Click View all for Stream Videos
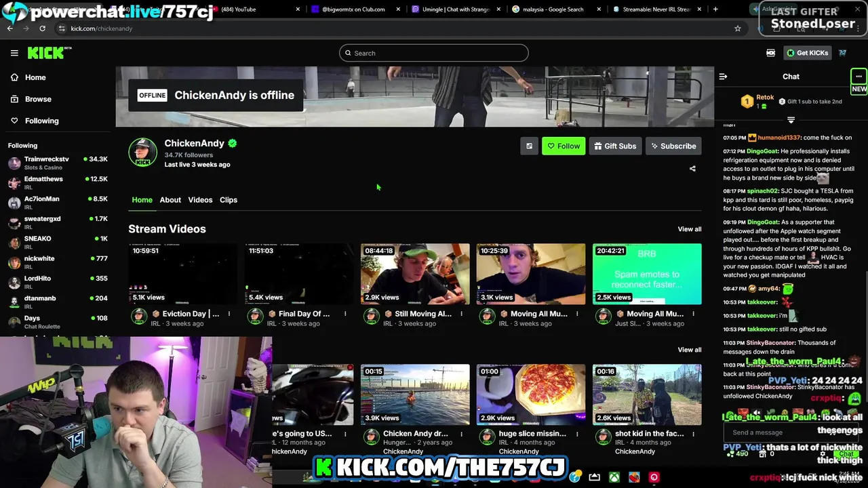Viewport: 868px width, 488px height. [690, 229]
